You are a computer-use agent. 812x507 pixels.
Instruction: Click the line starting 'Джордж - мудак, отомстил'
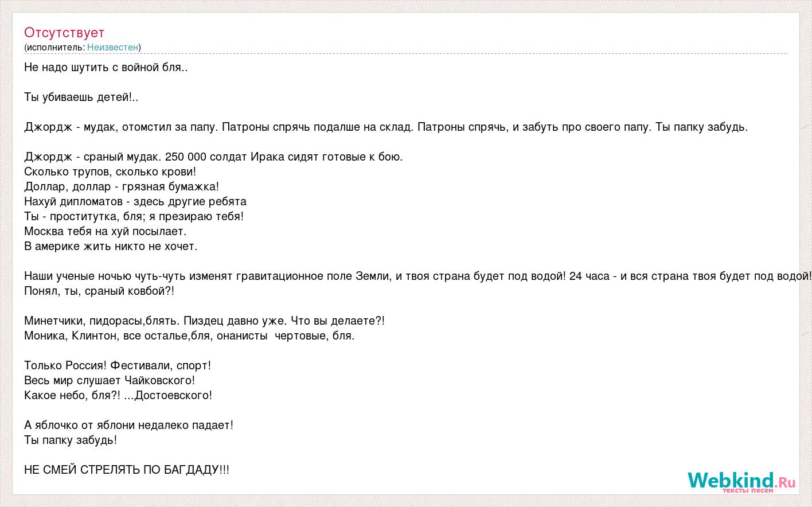click(386, 127)
